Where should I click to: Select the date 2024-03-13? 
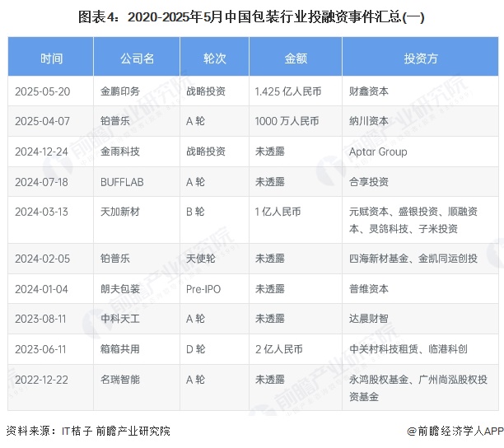pyautogui.click(x=41, y=212)
